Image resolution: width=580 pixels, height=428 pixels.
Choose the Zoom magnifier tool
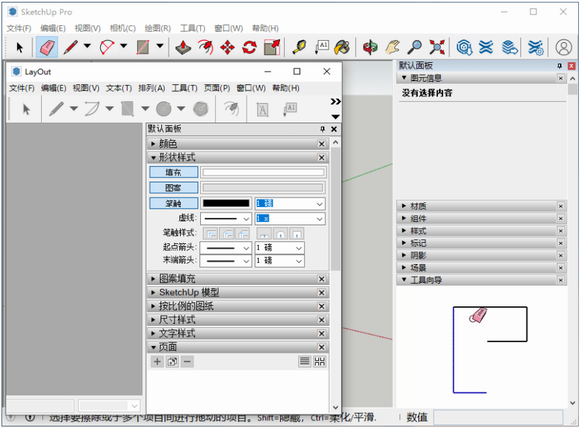click(415, 47)
